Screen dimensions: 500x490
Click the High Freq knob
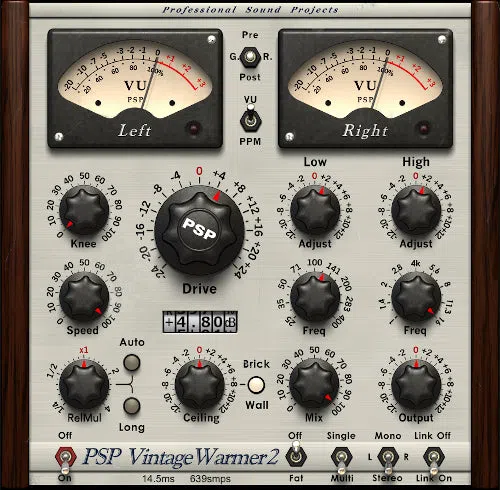click(x=416, y=297)
